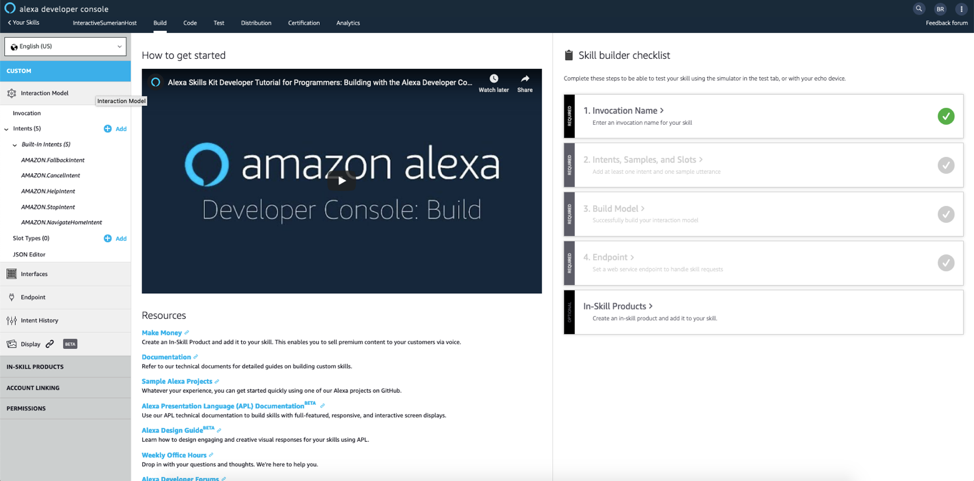Image resolution: width=974 pixels, height=481 pixels.
Task: Open the ACCOUNT LINKING sidebar section
Action: coord(65,388)
